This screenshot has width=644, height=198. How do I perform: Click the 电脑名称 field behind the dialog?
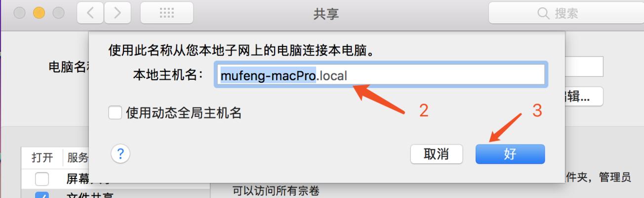pos(584,67)
